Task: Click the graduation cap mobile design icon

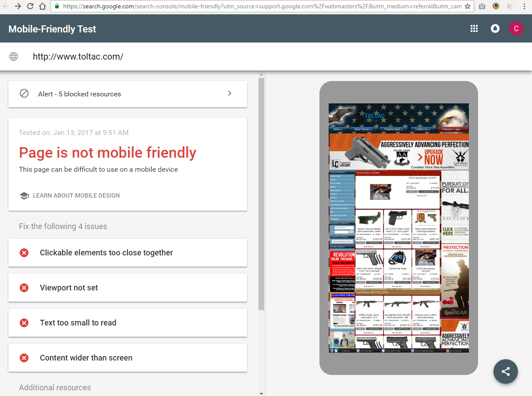Action: [24, 195]
